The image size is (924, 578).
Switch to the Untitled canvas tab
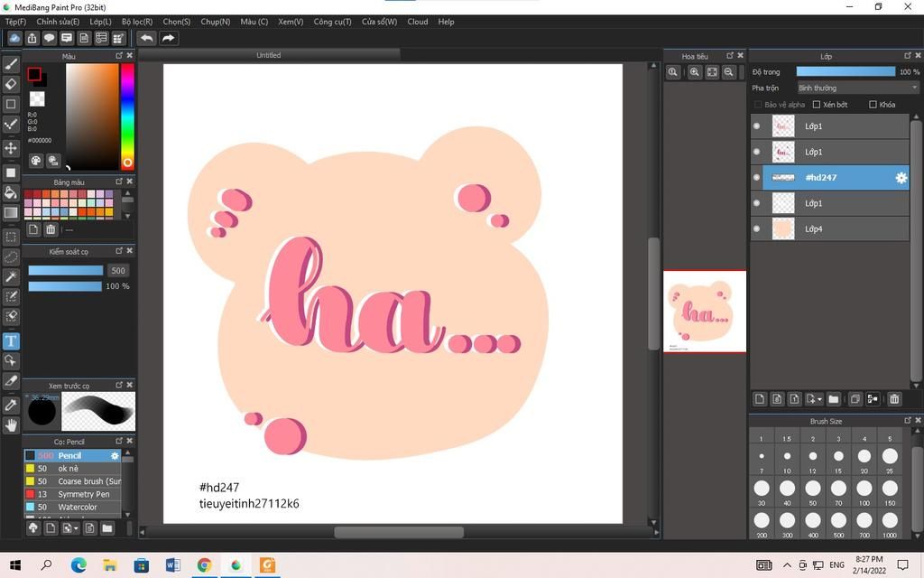(269, 55)
